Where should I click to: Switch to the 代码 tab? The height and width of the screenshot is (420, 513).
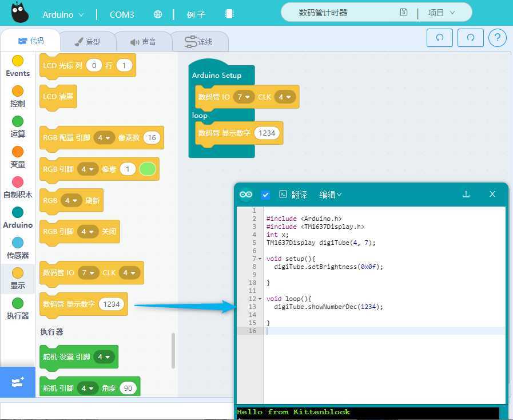(x=31, y=41)
